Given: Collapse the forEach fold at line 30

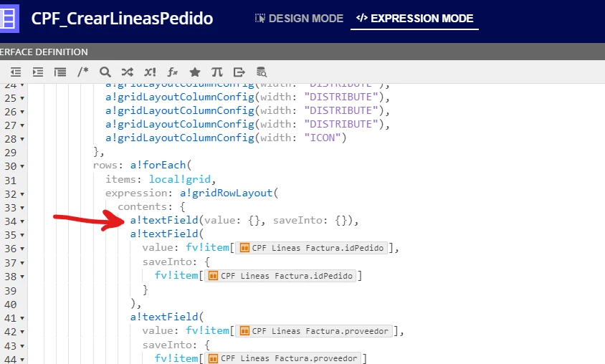Looking at the screenshot, I should click(x=22, y=166).
